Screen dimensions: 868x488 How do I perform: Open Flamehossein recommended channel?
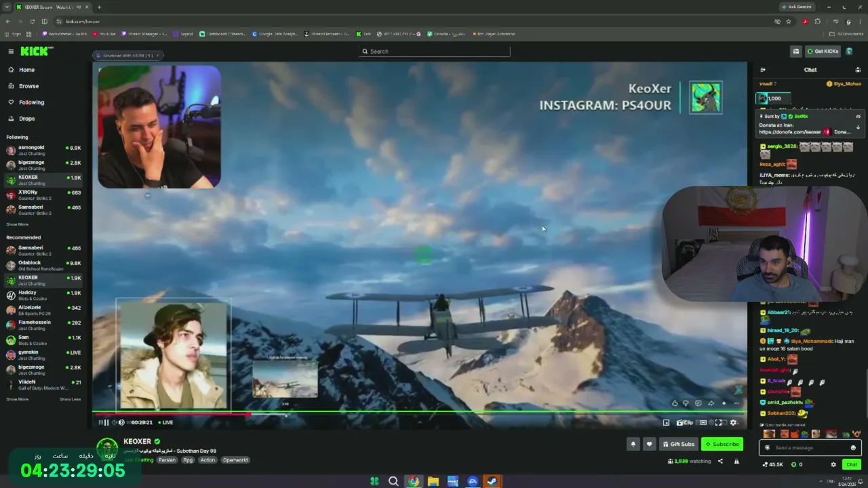43,325
